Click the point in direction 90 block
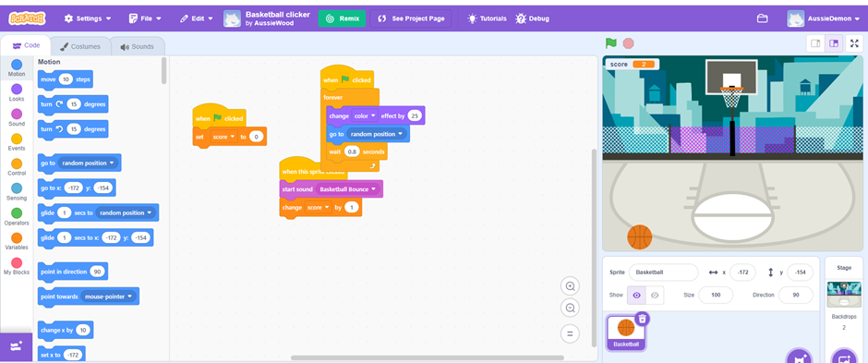This screenshot has height=363, width=868. tap(73, 272)
